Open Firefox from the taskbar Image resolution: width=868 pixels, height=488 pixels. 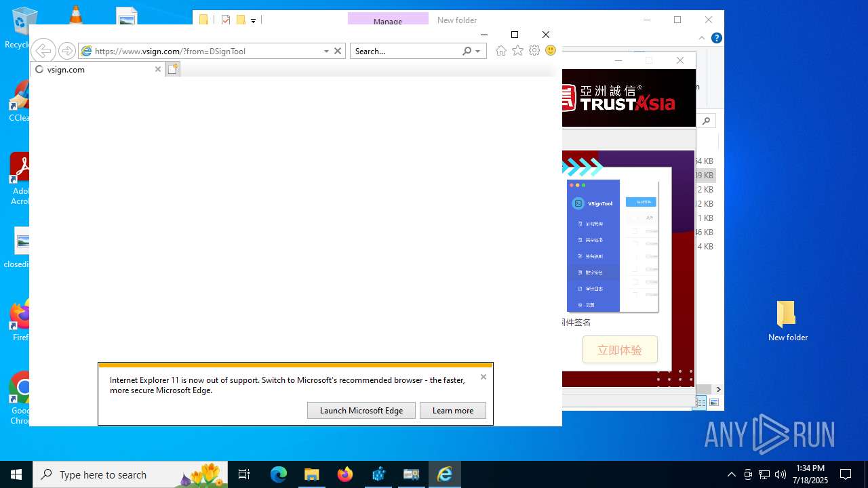click(345, 474)
